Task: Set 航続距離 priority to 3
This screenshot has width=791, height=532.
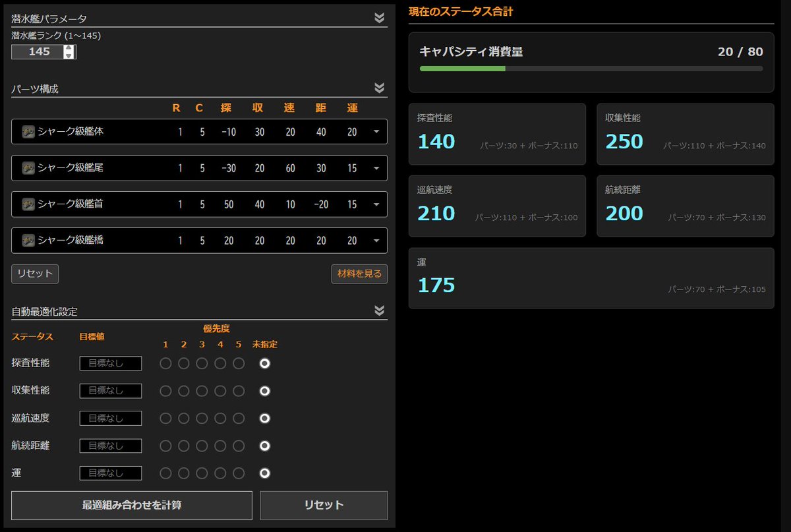Action: point(202,446)
